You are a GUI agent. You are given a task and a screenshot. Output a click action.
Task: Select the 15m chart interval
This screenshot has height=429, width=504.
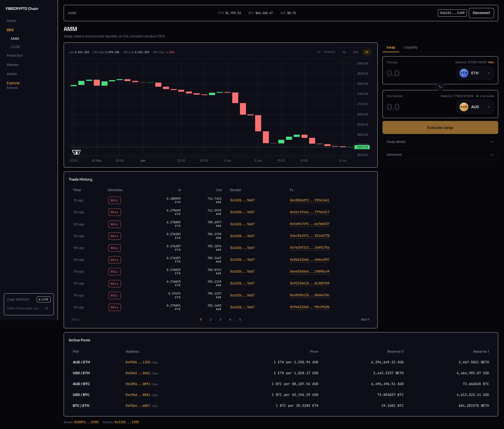tap(355, 52)
